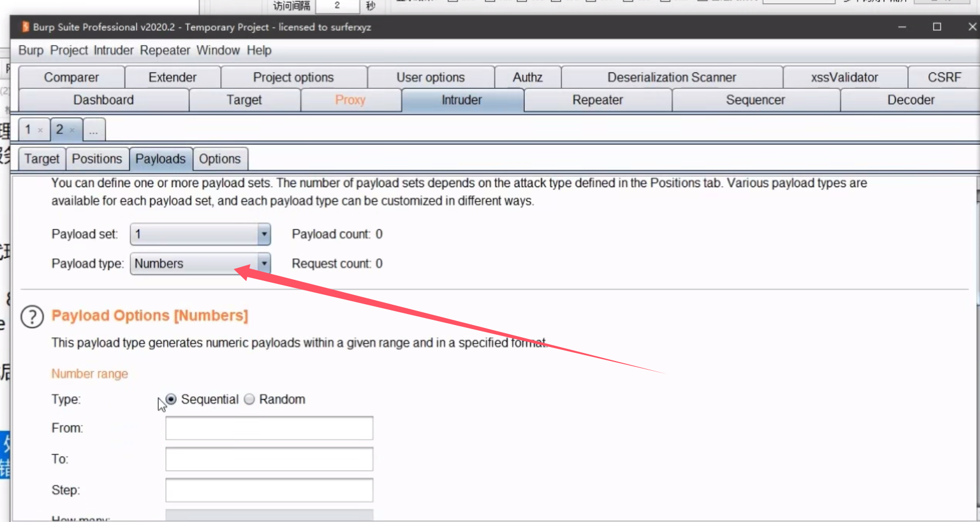Open the Intruder menu
This screenshot has height=522, width=980.
[114, 50]
